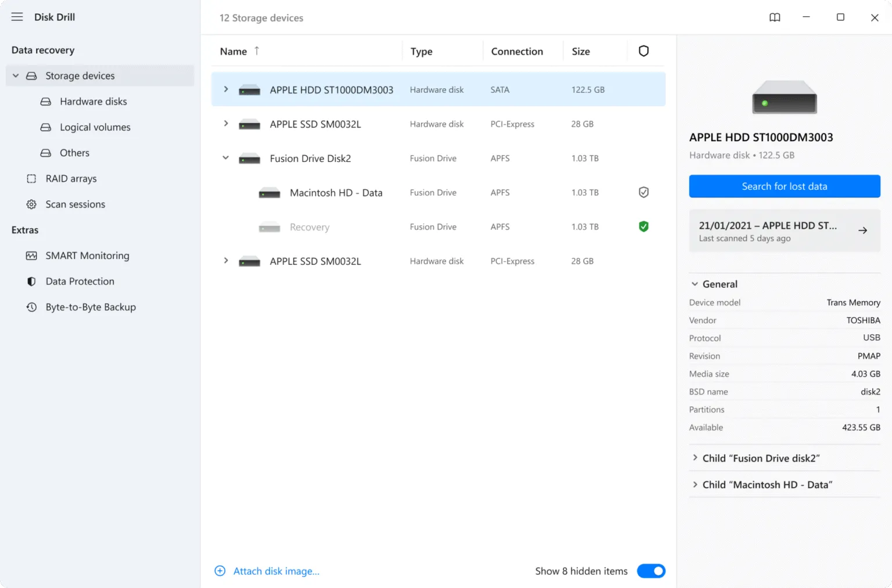Click the shield icon in table header
The width and height of the screenshot is (892, 588).
643,51
